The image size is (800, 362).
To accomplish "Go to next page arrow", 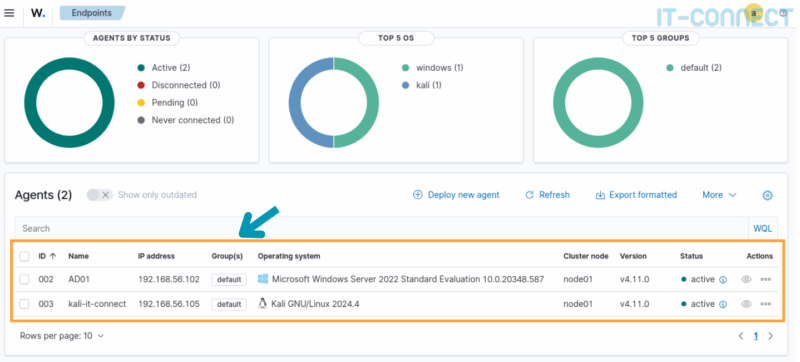I will coord(770,336).
